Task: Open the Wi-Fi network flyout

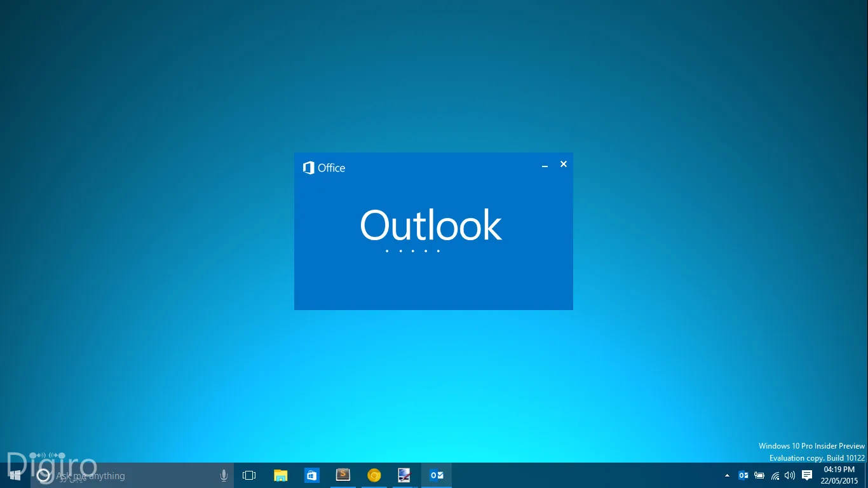Action: (775, 475)
